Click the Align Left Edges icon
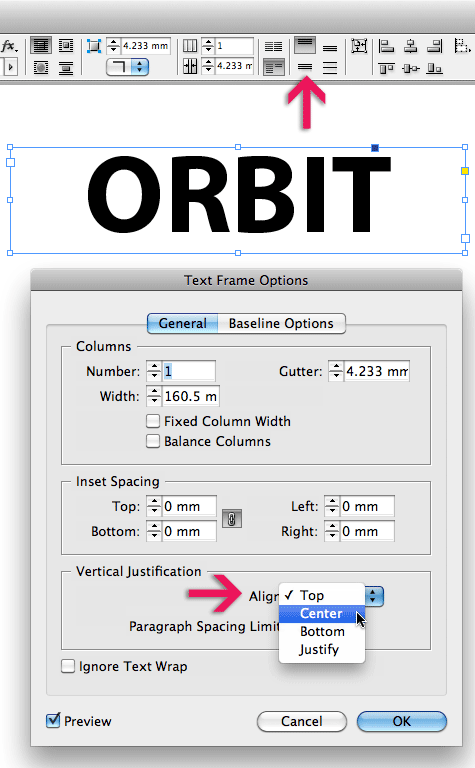475x768 pixels. pos(386,47)
